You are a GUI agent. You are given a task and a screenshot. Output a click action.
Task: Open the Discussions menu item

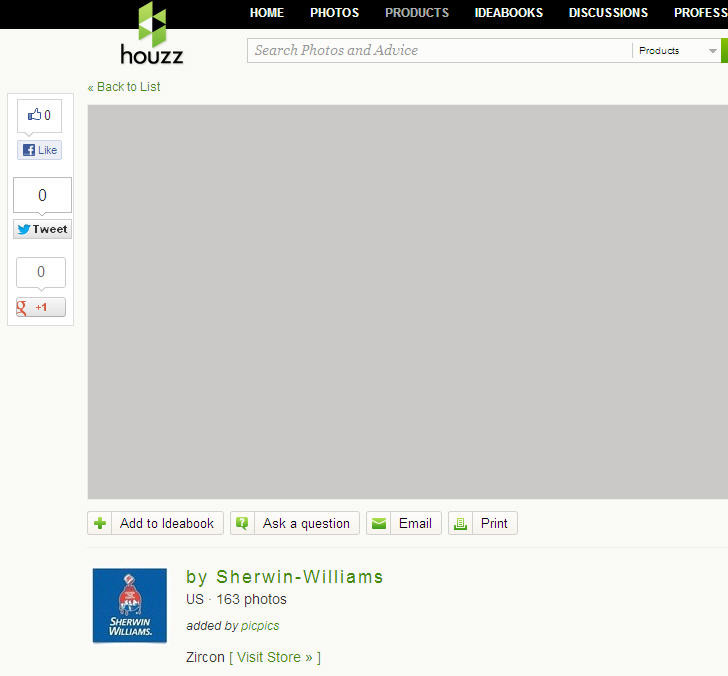608,13
